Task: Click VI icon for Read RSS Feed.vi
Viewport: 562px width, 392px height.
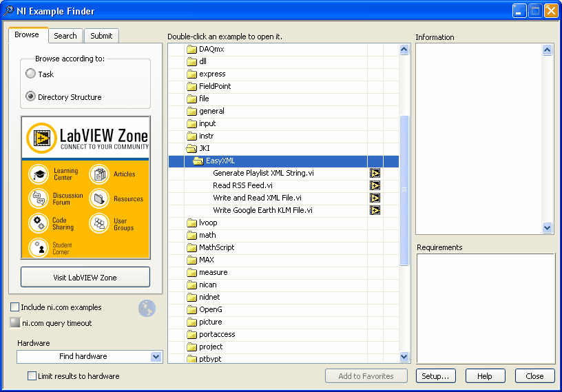Action: coord(375,185)
